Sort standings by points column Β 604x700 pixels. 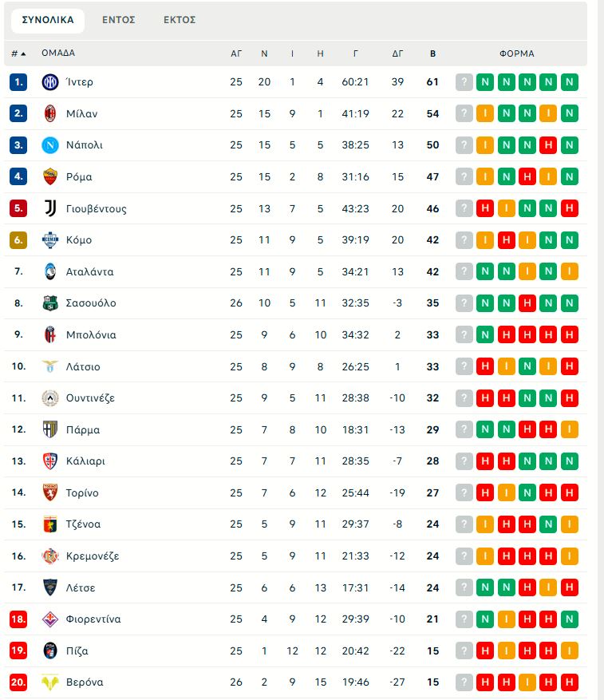432,53
